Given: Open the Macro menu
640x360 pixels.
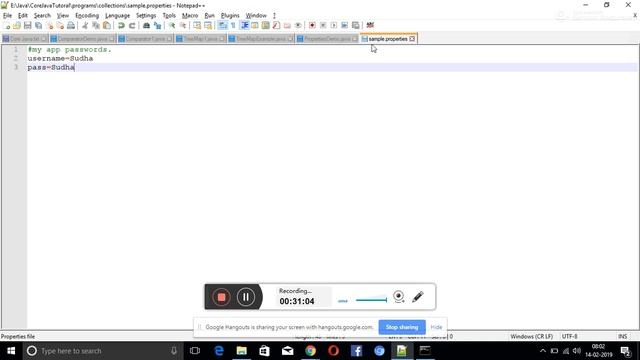Looking at the screenshot, I should (190, 16).
